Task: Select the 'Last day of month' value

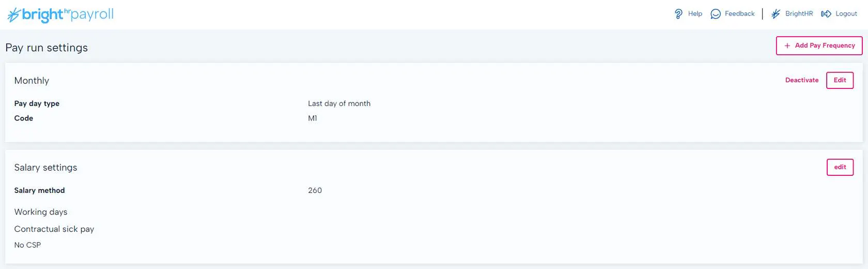Action: [339, 103]
